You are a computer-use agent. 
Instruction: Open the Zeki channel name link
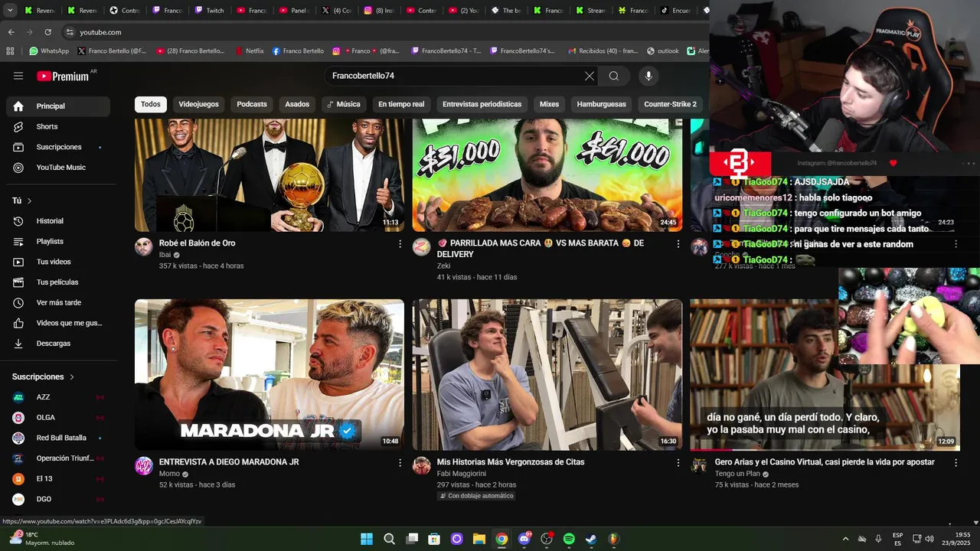(443, 266)
